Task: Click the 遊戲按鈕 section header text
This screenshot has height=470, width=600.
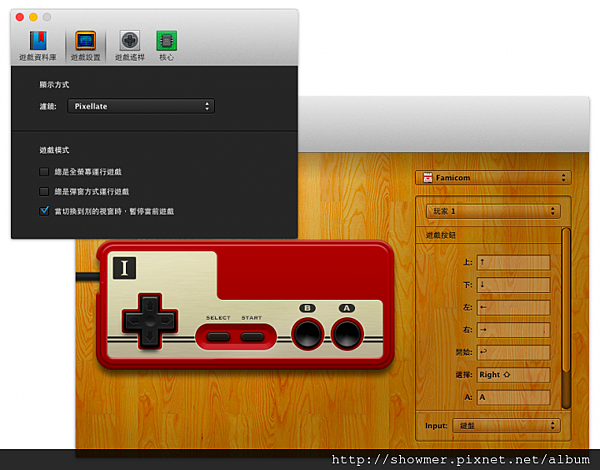Action: tap(441, 235)
